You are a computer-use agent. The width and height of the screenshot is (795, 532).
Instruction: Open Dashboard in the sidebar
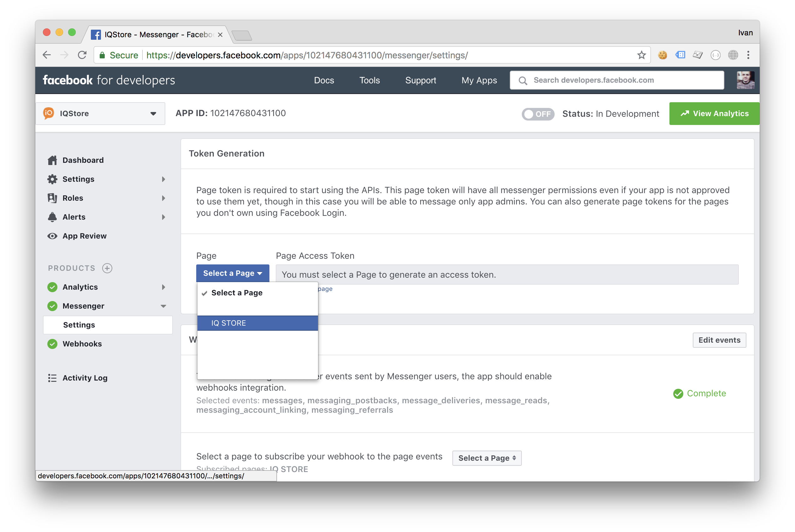point(83,160)
